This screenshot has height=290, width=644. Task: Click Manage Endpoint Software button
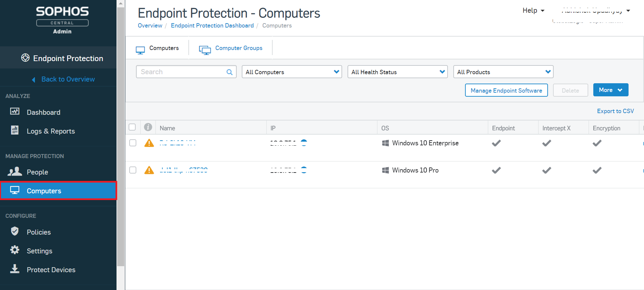tap(506, 90)
